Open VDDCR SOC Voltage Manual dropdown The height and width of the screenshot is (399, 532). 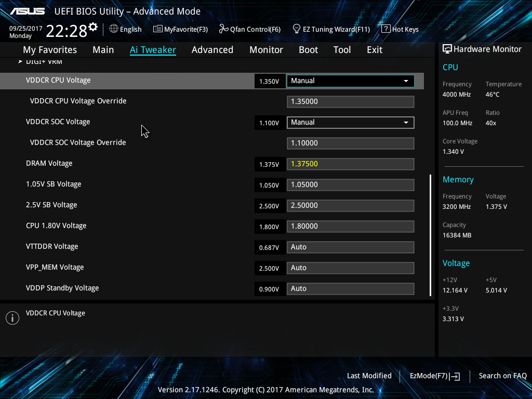click(x=351, y=123)
